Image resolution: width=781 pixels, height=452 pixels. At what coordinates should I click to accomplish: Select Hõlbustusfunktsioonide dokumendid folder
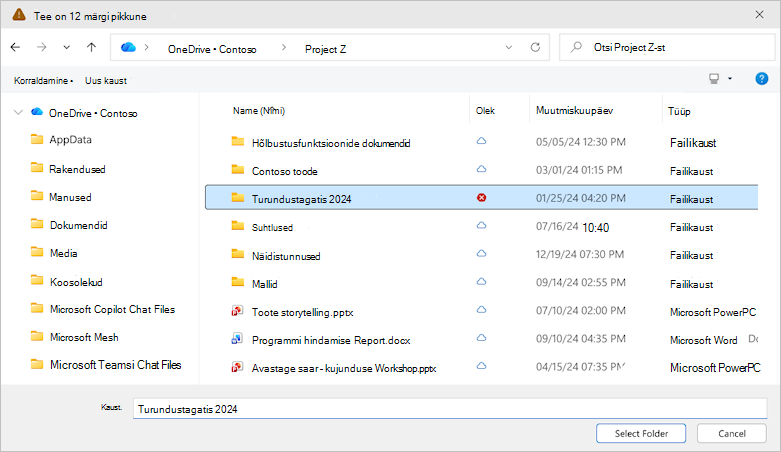[331, 143]
